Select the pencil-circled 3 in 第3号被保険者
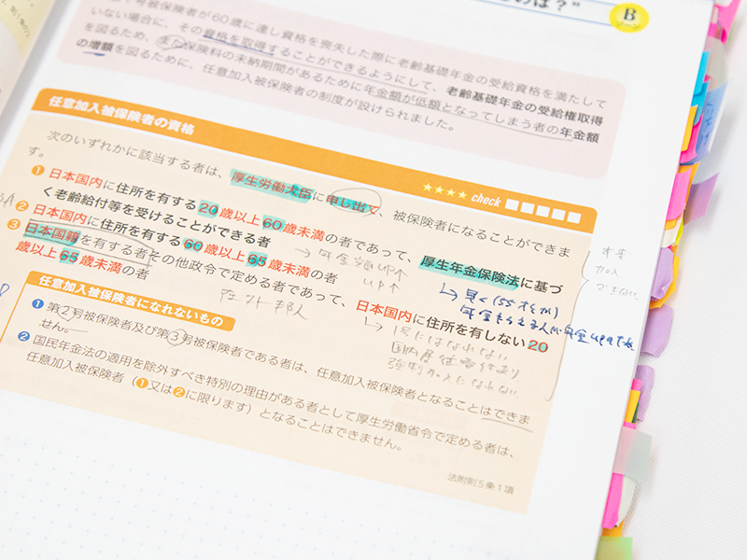Image resolution: width=747 pixels, height=560 pixels. 176,337
